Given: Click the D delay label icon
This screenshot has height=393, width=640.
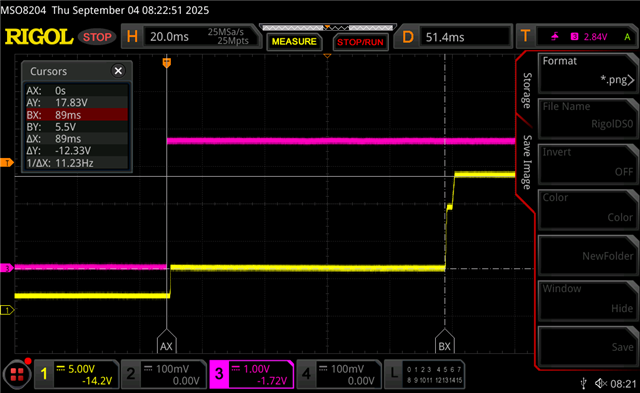Looking at the screenshot, I should coord(408,37).
